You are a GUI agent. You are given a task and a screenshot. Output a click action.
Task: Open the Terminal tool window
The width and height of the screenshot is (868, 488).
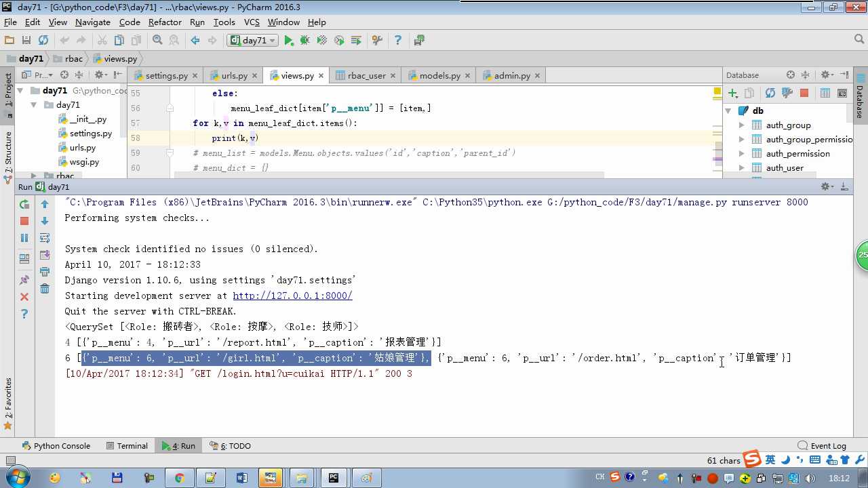point(127,445)
